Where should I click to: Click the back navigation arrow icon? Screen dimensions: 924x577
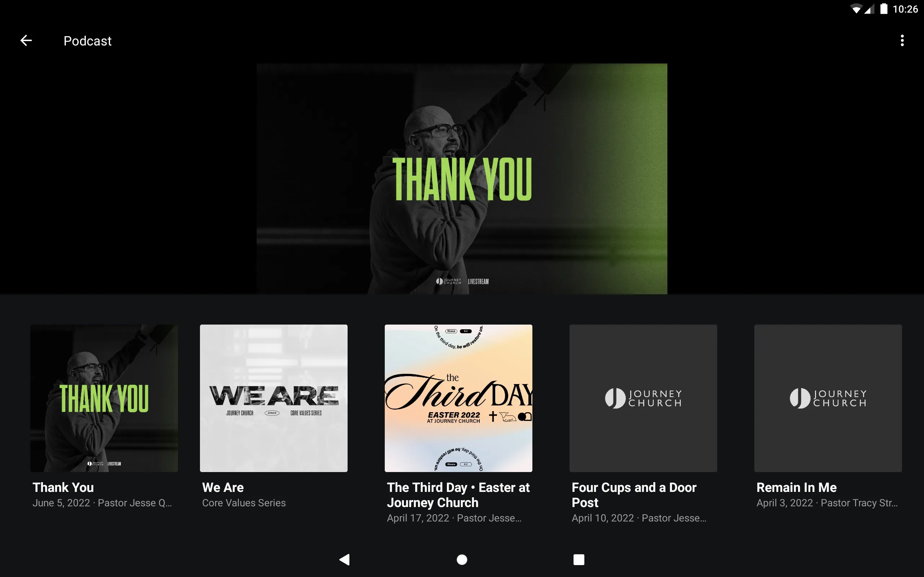tap(25, 40)
